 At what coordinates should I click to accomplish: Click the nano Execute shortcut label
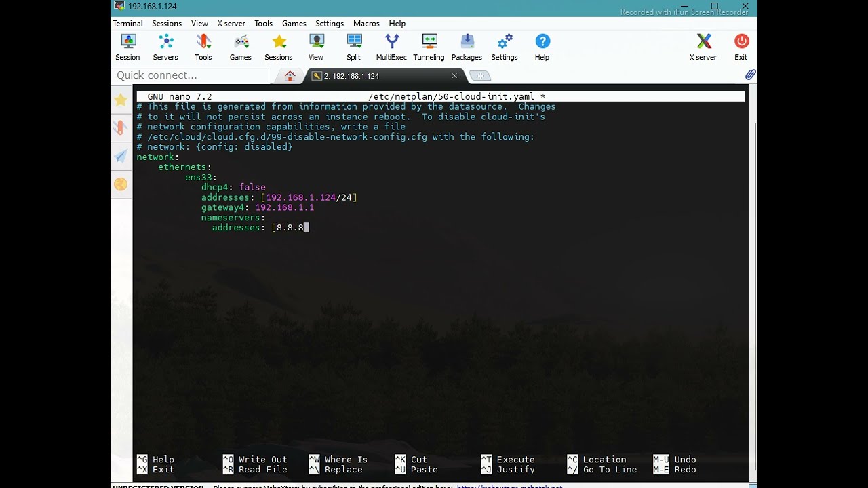point(515,460)
